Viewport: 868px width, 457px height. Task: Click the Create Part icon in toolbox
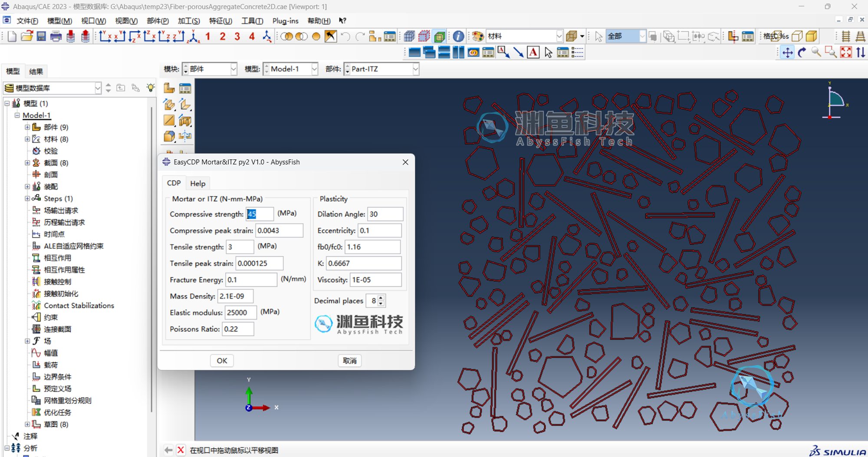[169, 89]
